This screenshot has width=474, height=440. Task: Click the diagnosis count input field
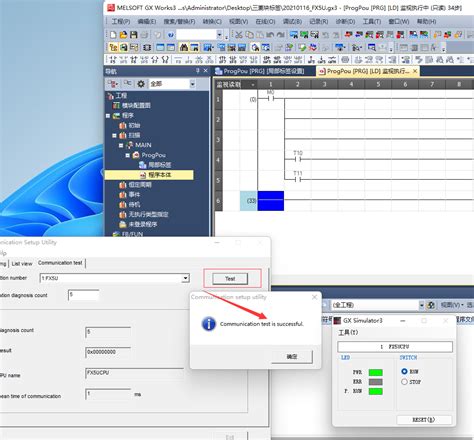[x=83, y=295]
